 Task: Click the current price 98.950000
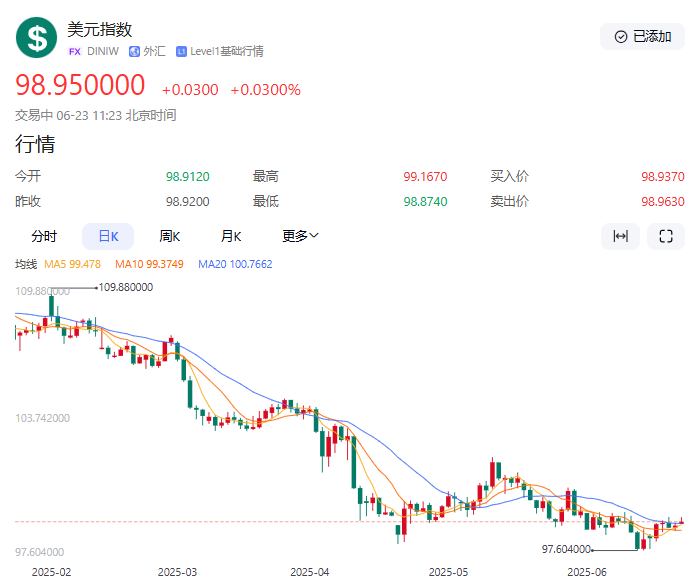click(x=80, y=85)
